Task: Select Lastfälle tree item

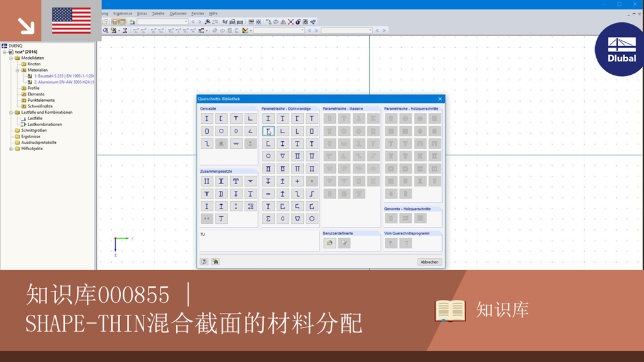Action: point(35,119)
